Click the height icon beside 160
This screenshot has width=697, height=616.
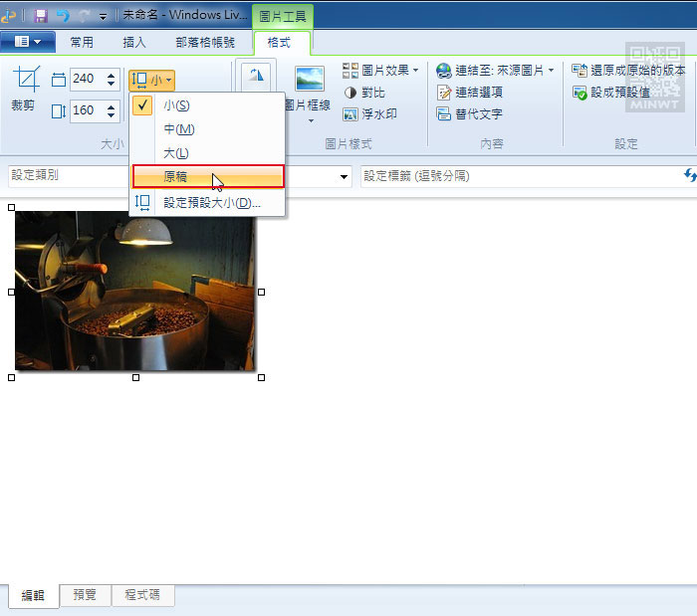(59, 111)
